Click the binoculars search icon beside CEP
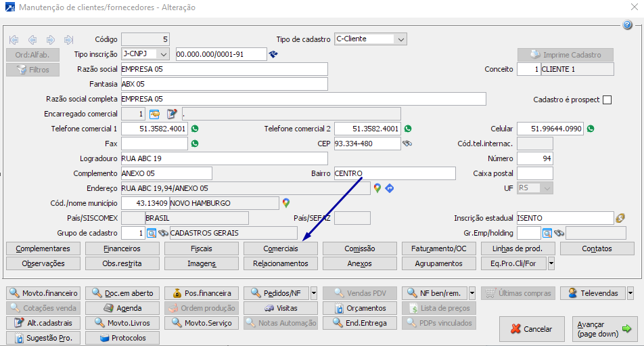The image size is (644, 346). 407,144
